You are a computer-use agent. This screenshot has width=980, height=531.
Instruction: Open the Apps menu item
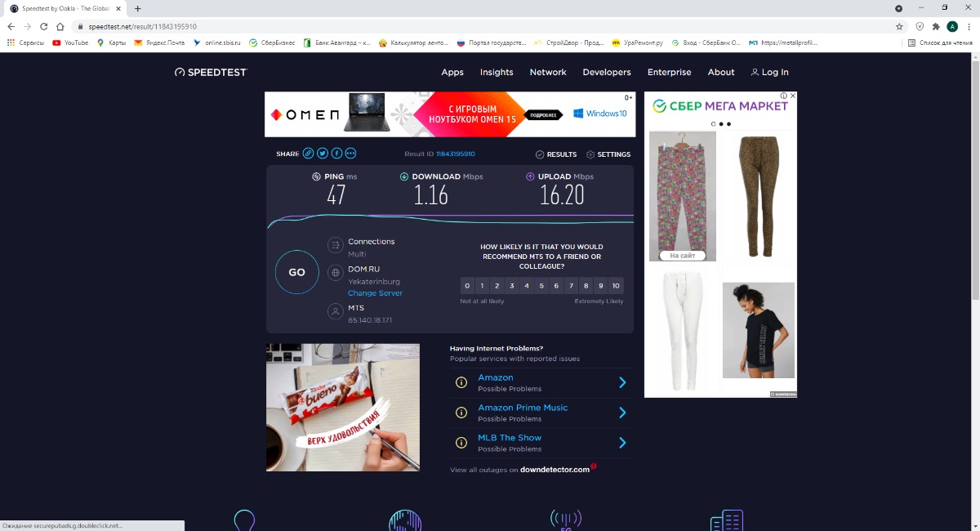coord(452,72)
